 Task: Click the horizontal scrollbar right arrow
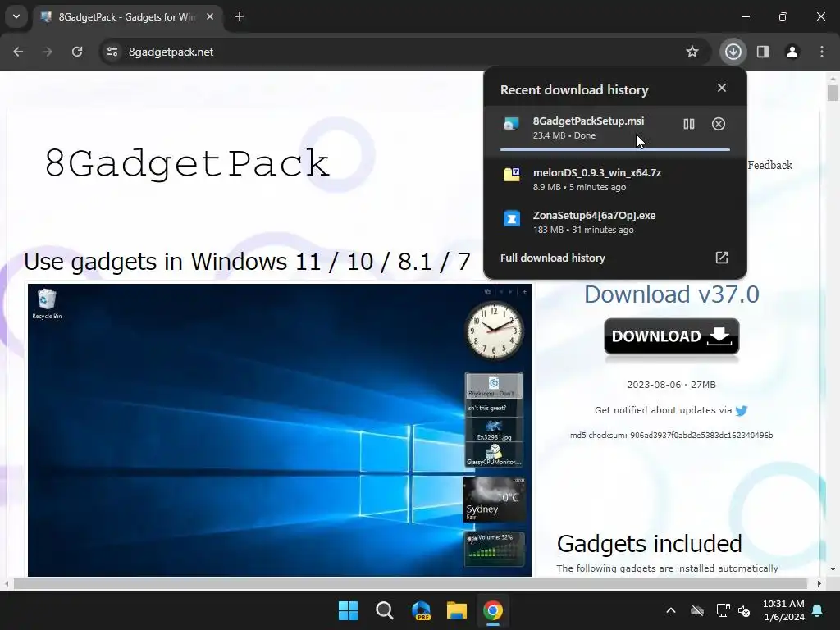[x=819, y=583]
